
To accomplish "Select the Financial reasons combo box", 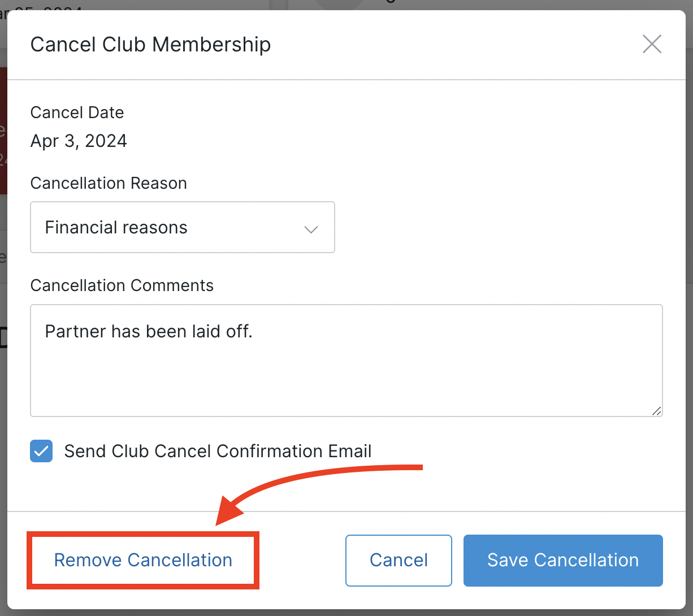I will (x=182, y=227).
